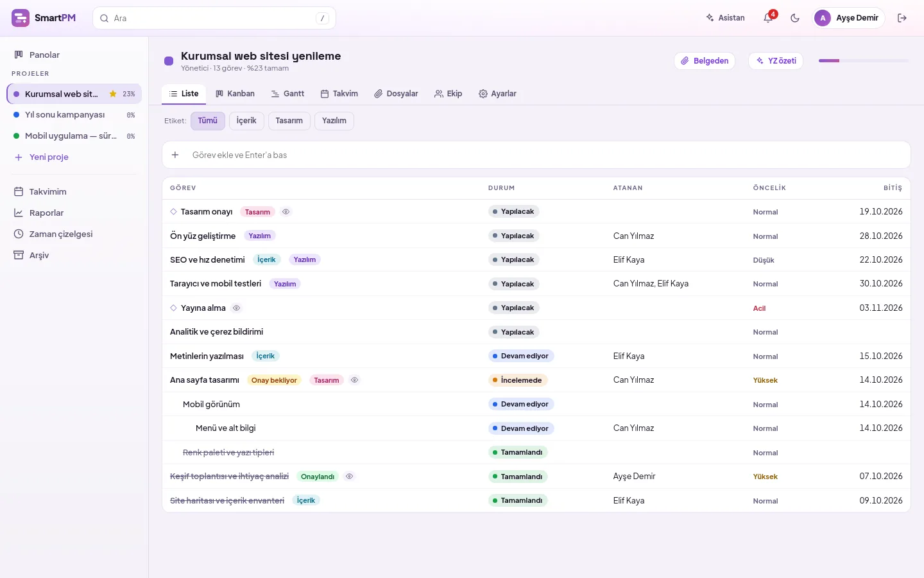Click the YZ özeti button
The width and height of the screenshot is (924, 578).
[x=776, y=61]
